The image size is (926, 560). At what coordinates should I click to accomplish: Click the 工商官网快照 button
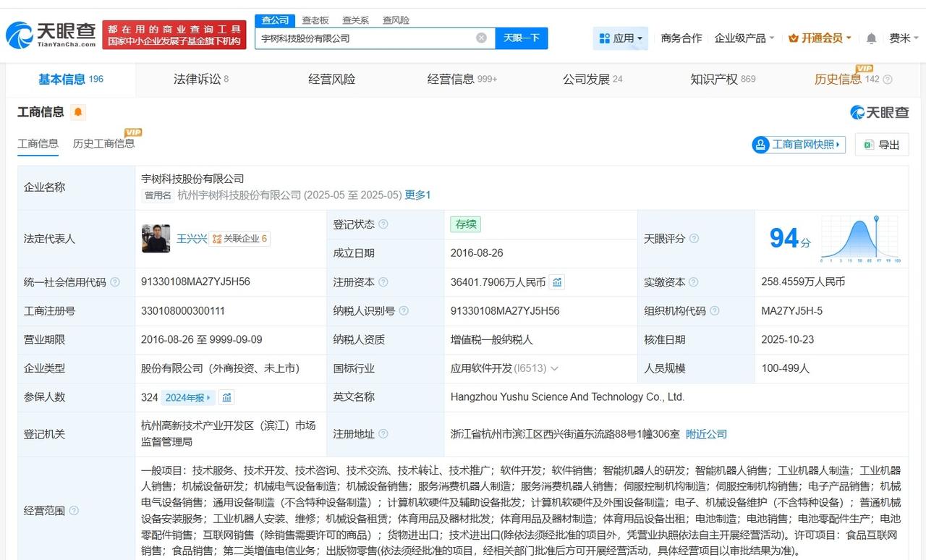[799, 145]
